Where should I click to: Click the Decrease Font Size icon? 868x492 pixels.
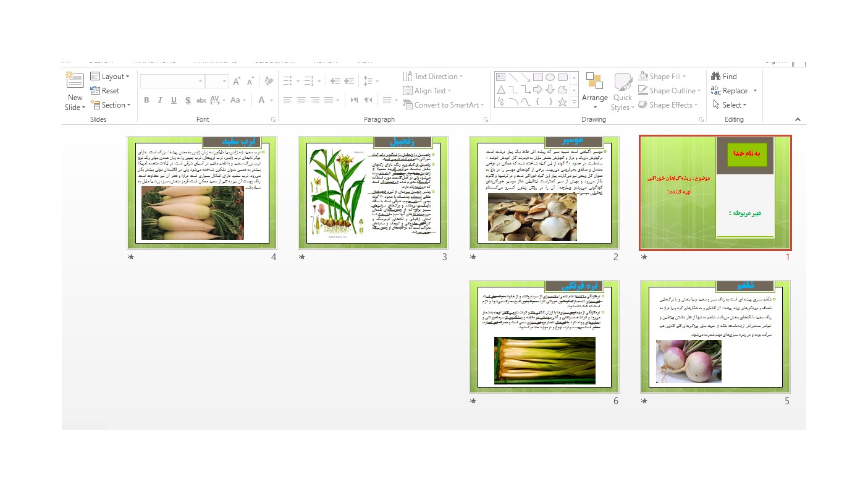(x=250, y=82)
